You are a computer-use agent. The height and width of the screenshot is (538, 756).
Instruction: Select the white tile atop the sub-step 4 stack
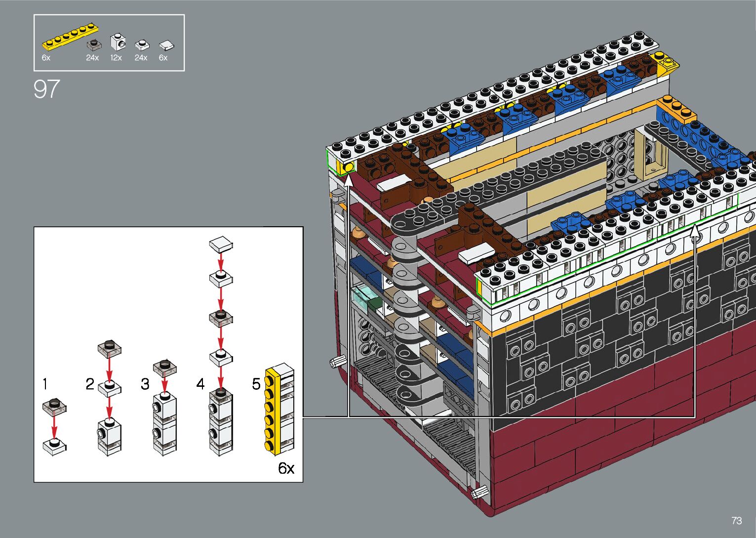coord(221,244)
